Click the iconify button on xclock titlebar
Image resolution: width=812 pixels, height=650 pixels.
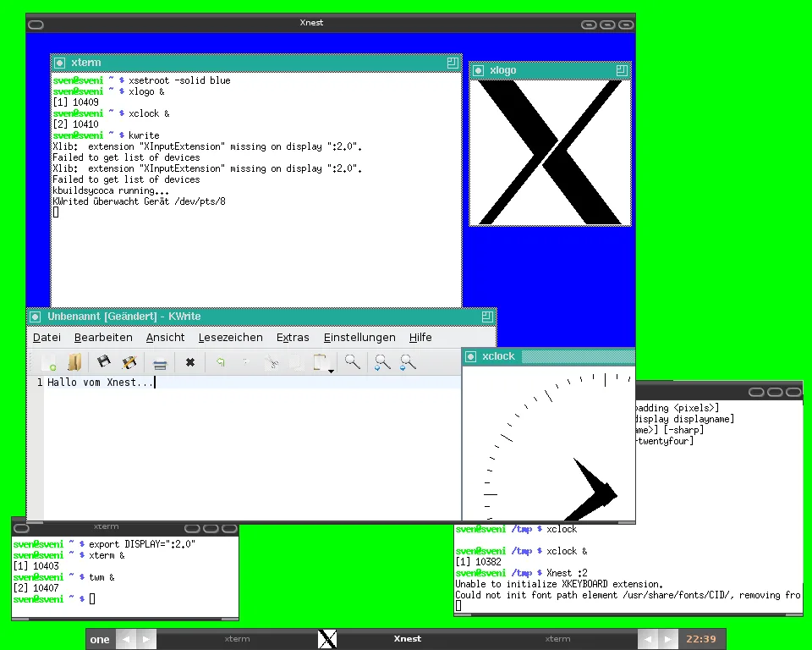tap(471, 356)
